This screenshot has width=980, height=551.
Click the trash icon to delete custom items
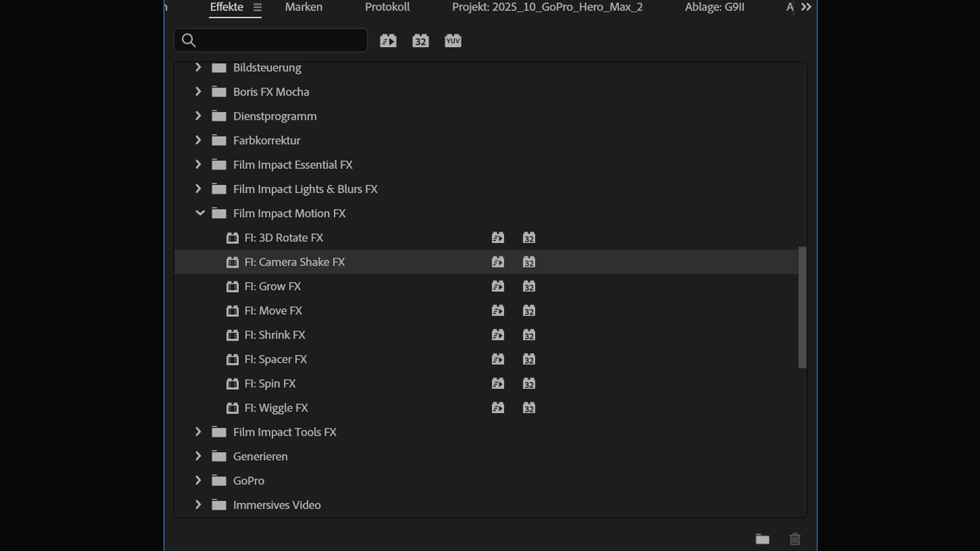795,539
